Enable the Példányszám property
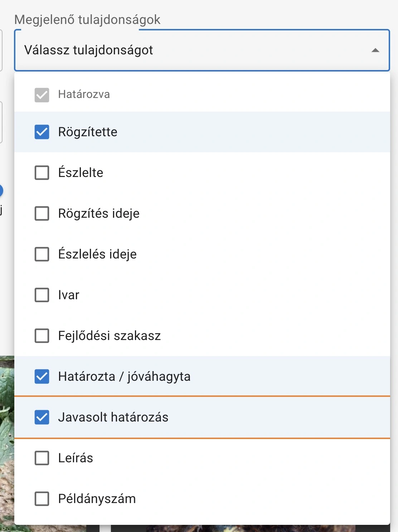398x532 pixels. [x=41, y=499]
